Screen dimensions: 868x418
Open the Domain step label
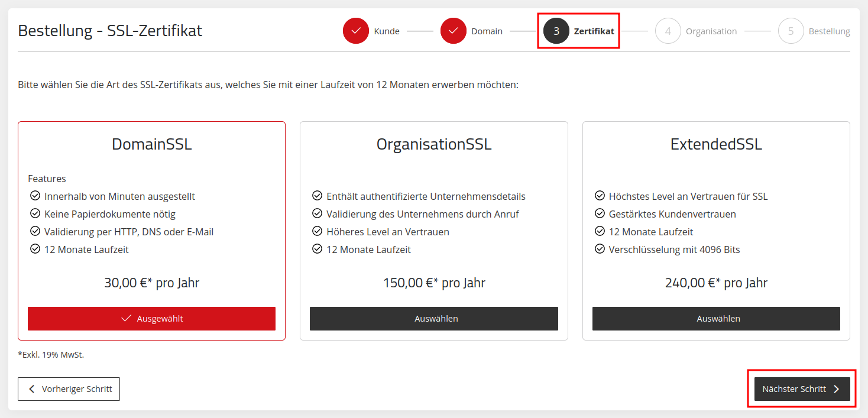coord(487,31)
